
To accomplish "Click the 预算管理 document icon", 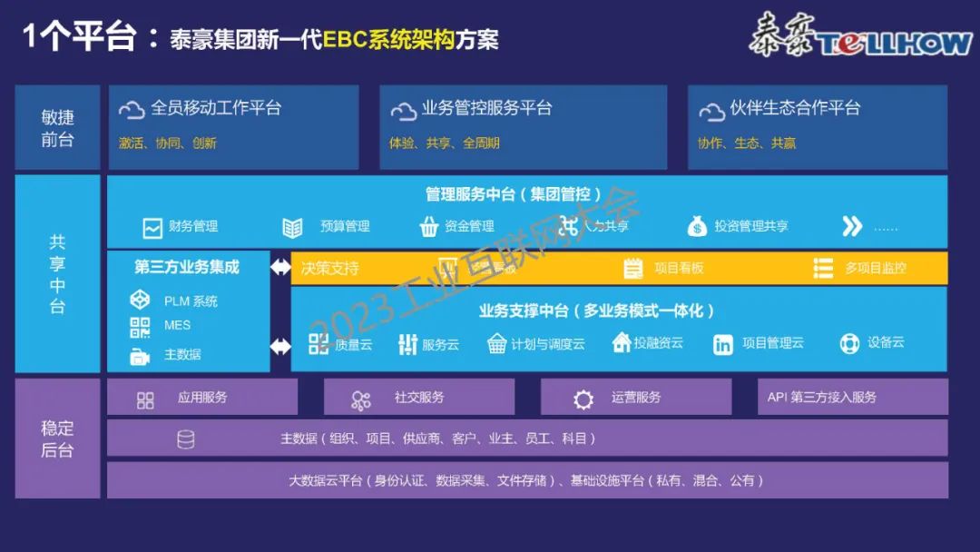I will point(292,227).
